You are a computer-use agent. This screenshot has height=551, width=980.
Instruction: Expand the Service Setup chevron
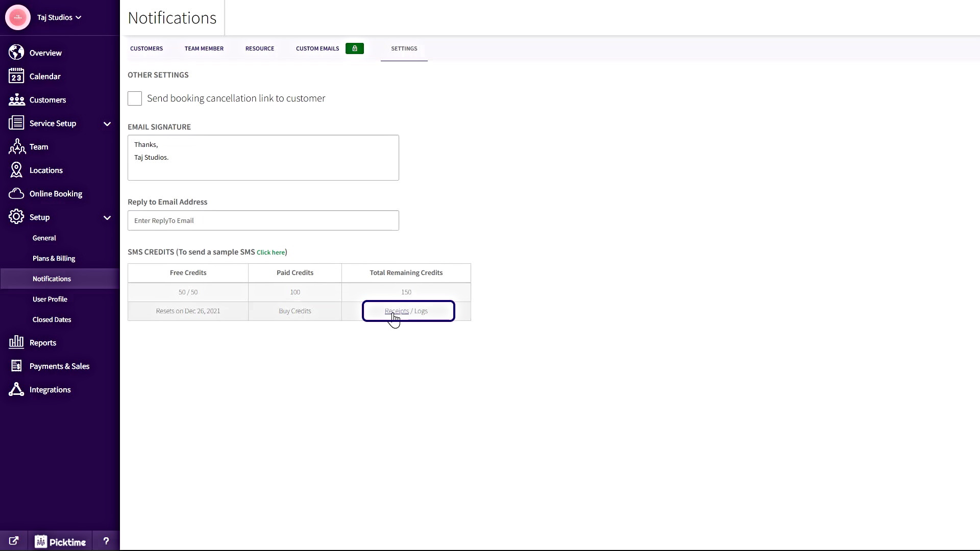point(107,123)
